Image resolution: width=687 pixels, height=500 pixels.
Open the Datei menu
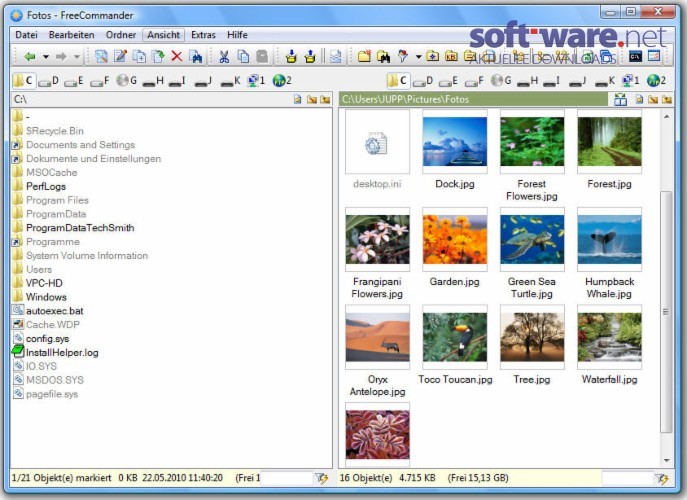[x=26, y=35]
